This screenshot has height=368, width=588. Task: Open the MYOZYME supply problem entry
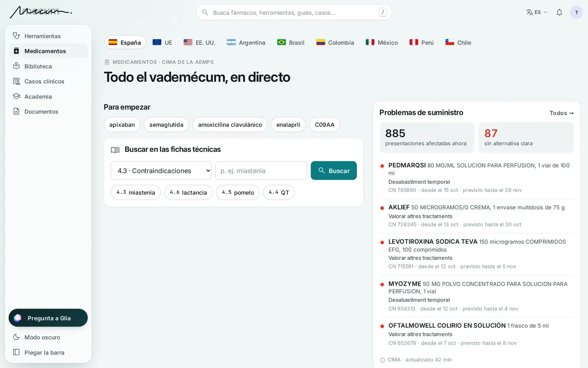coord(477,296)
